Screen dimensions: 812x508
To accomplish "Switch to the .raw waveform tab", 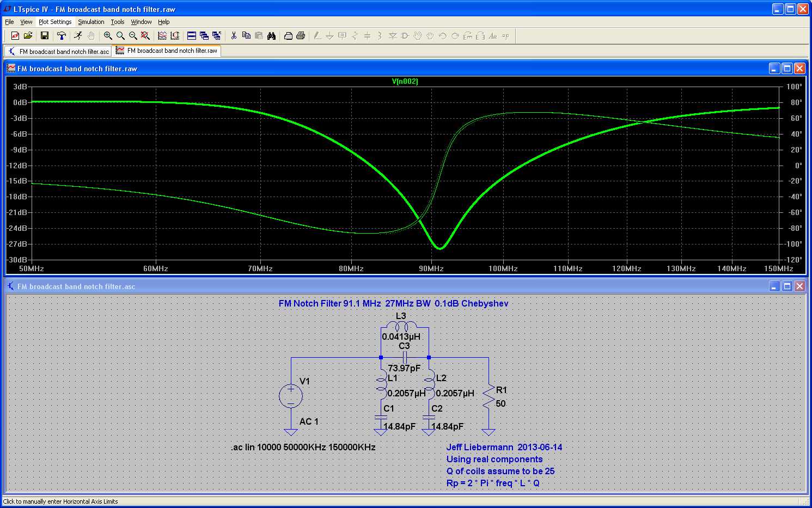I will [x=167, y=51].
